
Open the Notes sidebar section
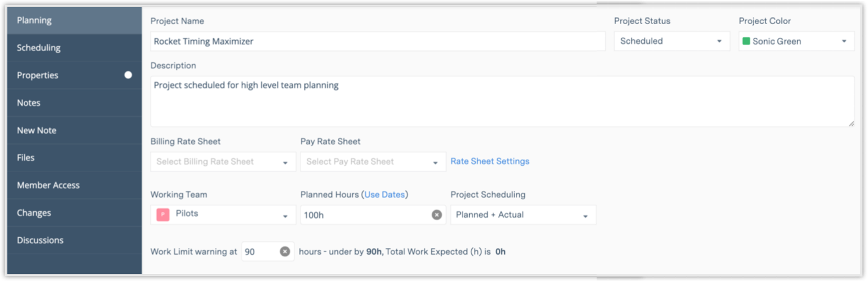29,103
